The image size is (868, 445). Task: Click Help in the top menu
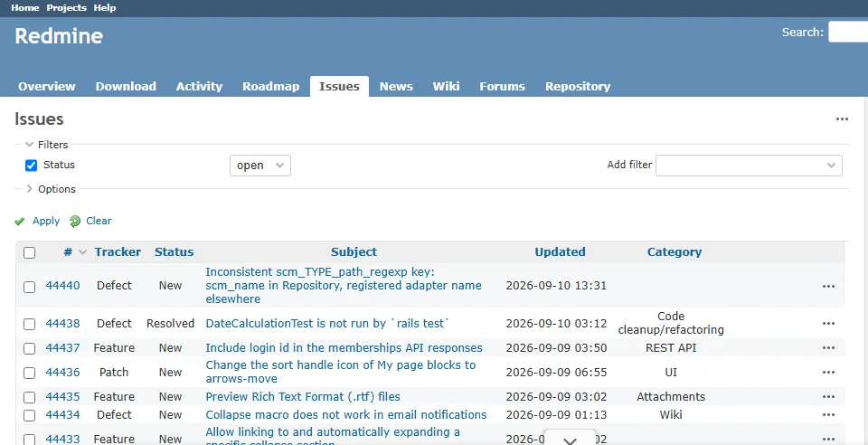pos(105,8)
